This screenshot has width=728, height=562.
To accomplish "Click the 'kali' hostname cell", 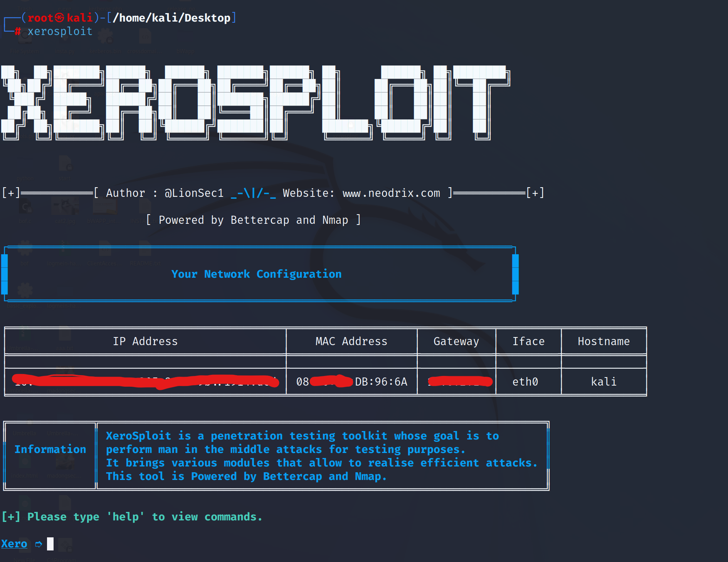I will [x=604, y=382].
